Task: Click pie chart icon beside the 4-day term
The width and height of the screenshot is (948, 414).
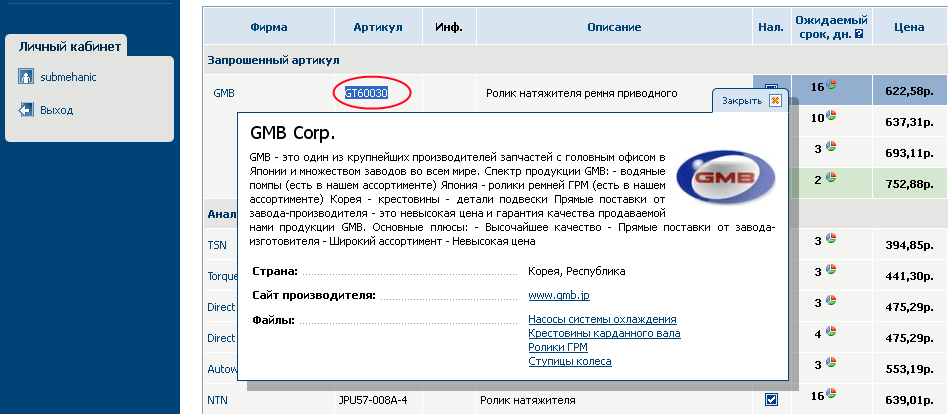Action: click(831, 331)
